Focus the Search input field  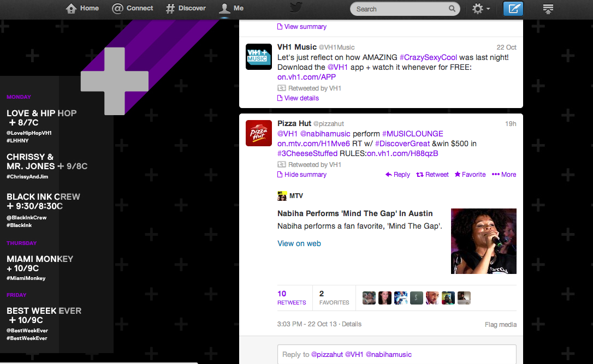pos(405,9)
